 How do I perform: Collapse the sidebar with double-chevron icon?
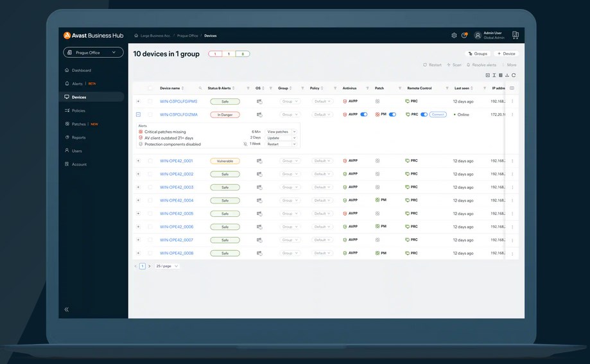pyautogui.click(x=67, y=309)
